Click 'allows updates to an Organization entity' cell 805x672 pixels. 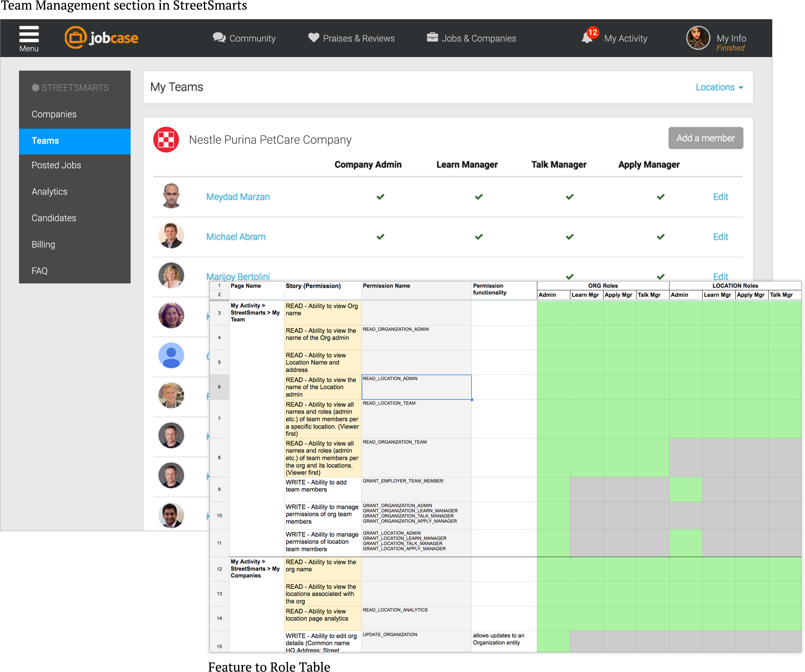(x=504, y=641)
